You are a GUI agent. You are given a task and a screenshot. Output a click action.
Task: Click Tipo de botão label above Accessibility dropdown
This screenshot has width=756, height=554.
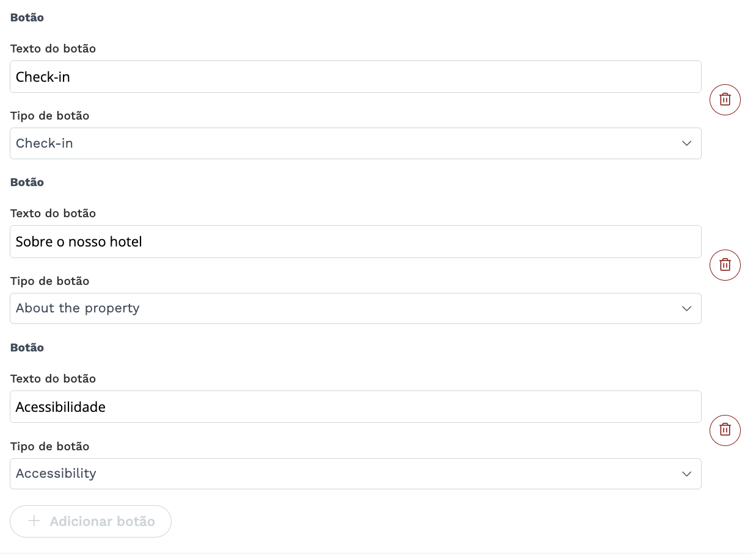pos(50,447)
